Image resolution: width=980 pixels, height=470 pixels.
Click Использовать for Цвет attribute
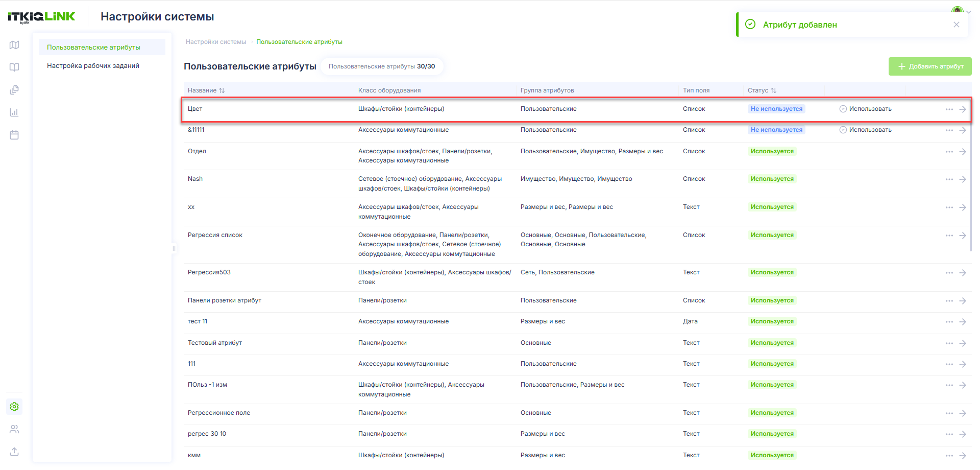[865, 109]
